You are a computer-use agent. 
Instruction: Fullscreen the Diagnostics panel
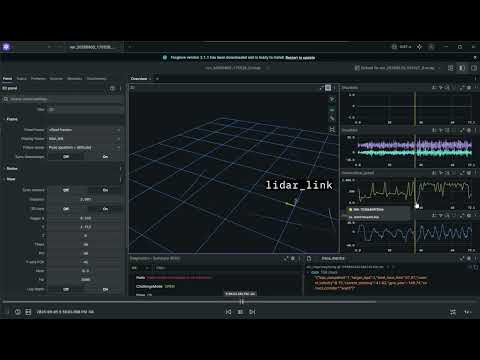click(x=286, y=258)
